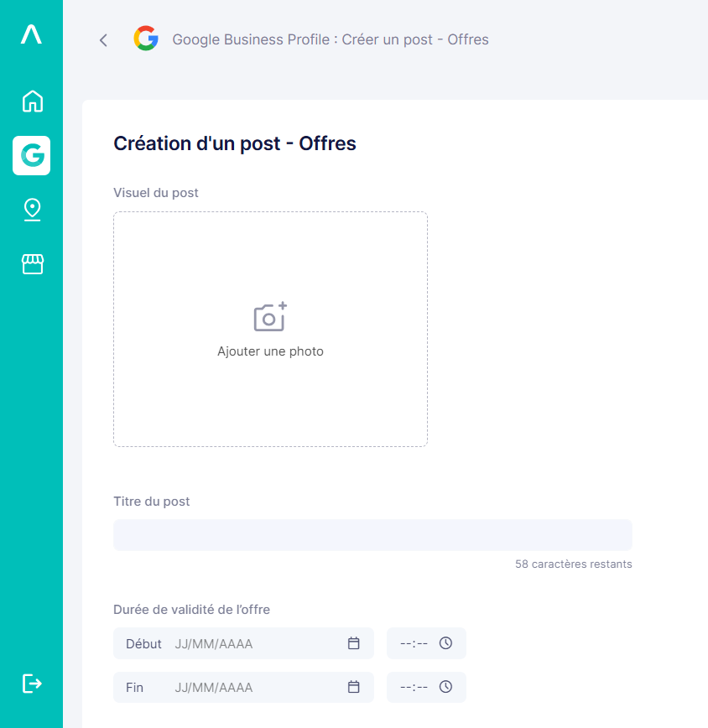Open the Home section in sidebar

click(x=32, y=101)
